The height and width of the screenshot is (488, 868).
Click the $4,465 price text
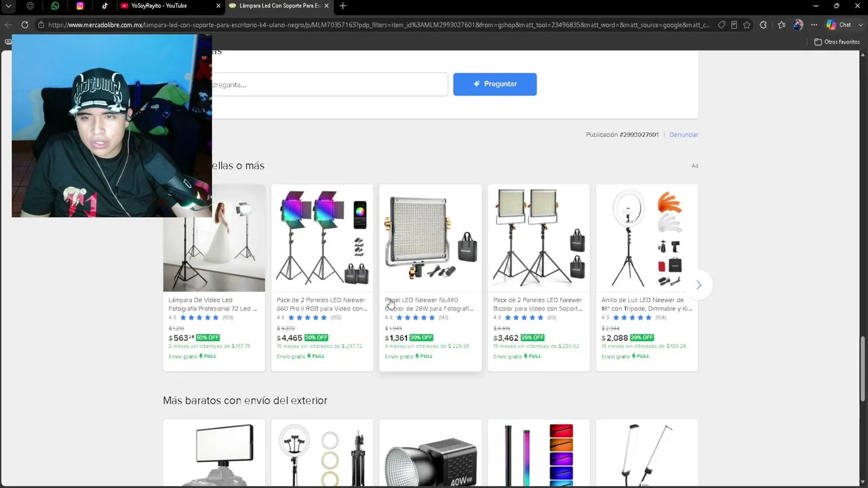[x=290, y=338]
